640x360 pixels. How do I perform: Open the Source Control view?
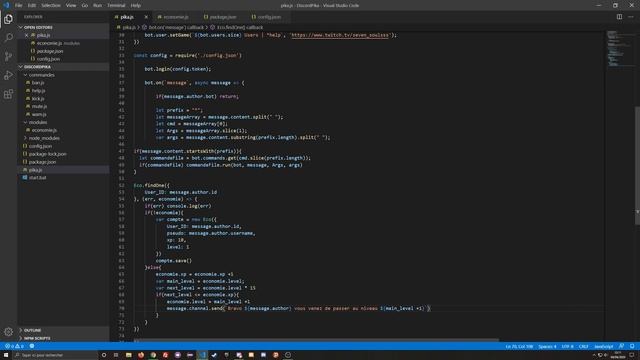(8, 56)
